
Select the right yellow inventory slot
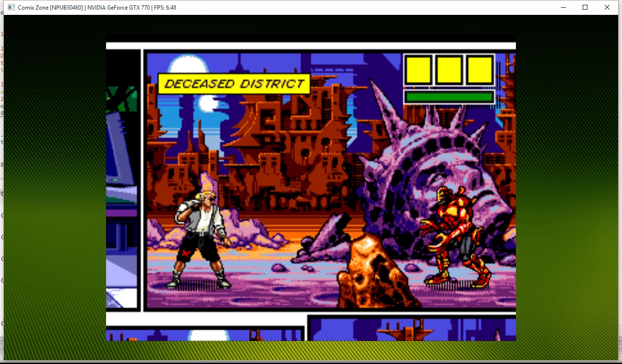[x=480, y=70]
